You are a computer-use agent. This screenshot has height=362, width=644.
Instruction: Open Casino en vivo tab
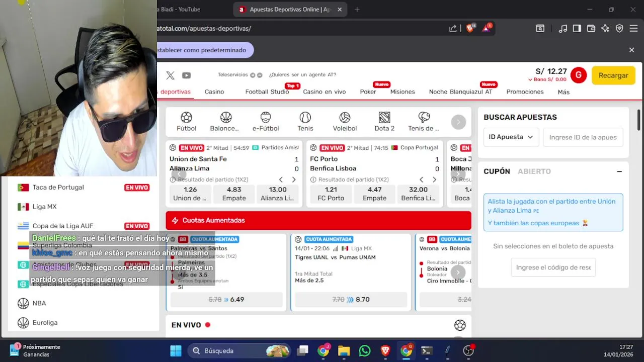[324, 92]
